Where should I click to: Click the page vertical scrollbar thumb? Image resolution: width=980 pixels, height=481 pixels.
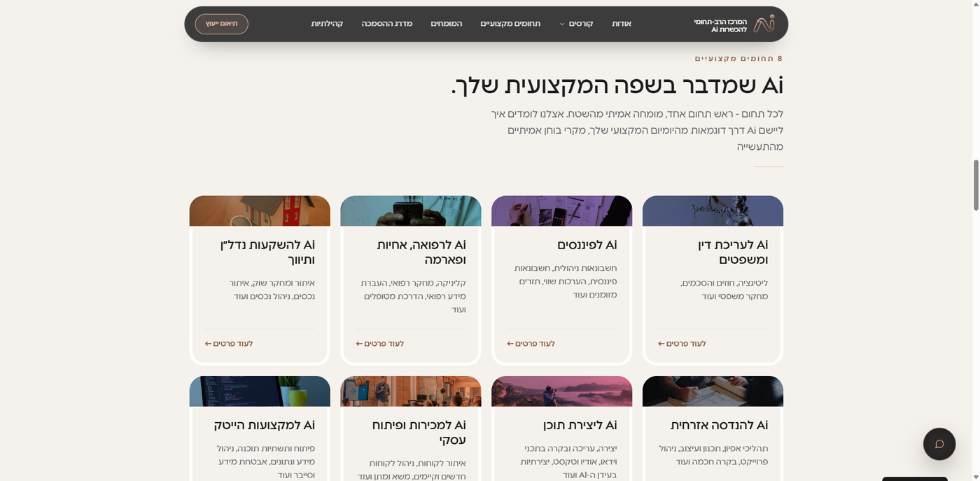click(976, 185)
